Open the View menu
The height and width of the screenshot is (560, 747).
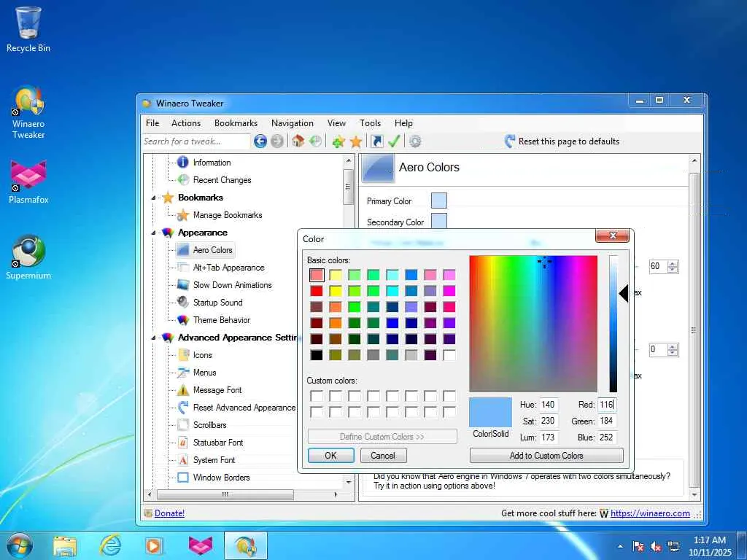pyautogui.click(x=336, y=122)
